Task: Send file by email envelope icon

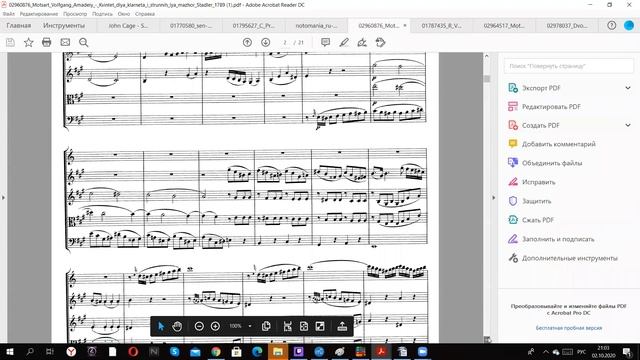Action: pos(65,42)
